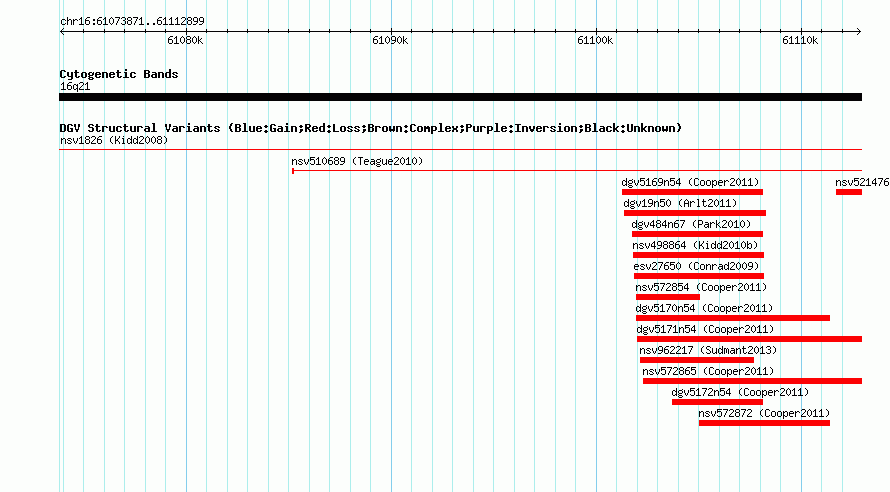Image resolution: width=890 pixels, height=492 pixels.
Task: Open variant nsv498864 (Kidd2010b) label
Action: [x=695, y=245]
